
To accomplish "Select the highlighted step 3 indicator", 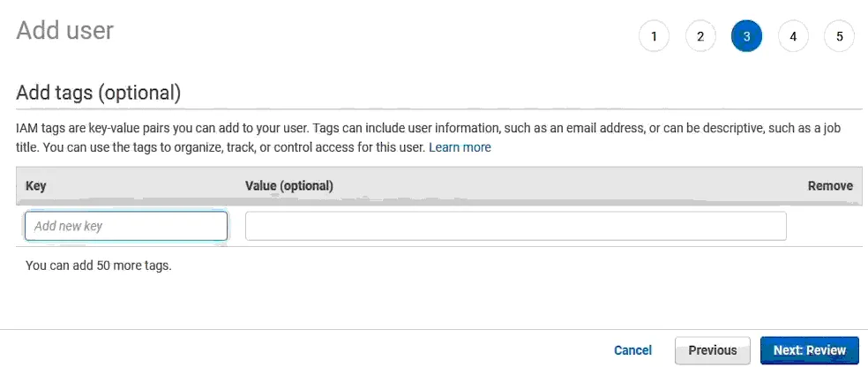I will [746, 36].
